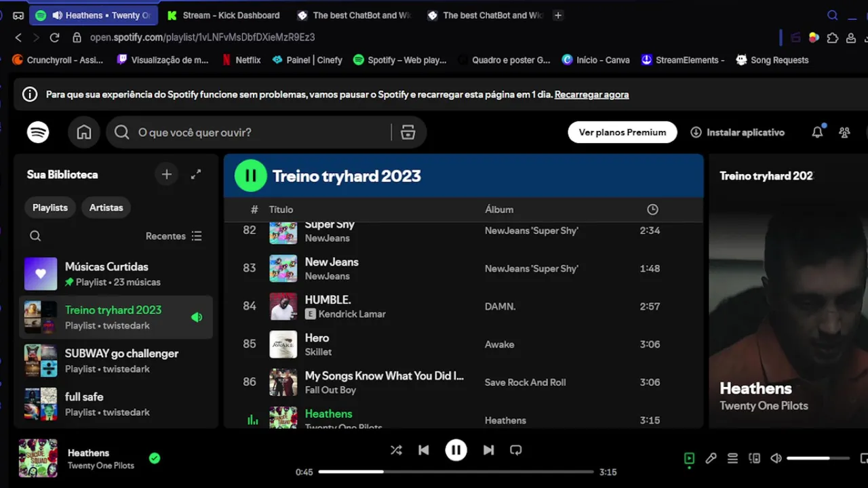Open the playback queue

pyautogui.click(x=732, y=458)
